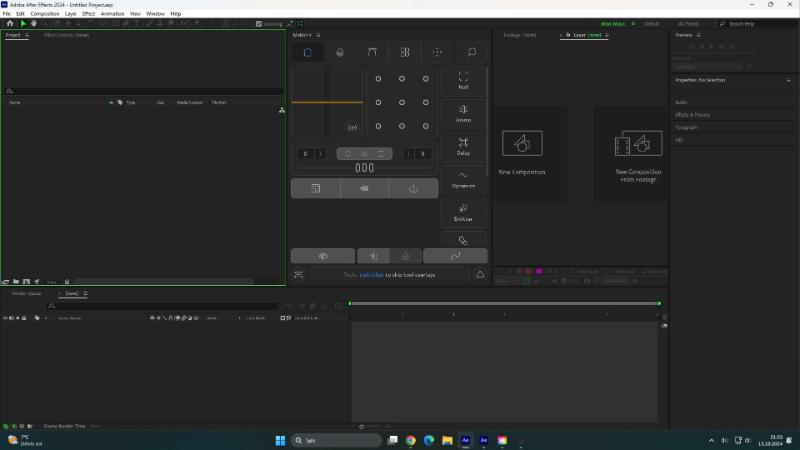Select the top-center anchor point circle

[402, 79]
